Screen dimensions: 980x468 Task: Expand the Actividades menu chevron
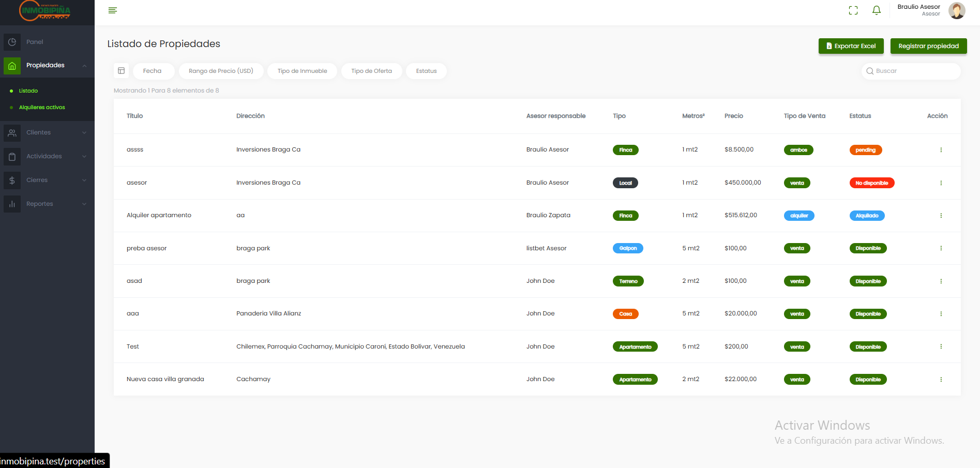(84, 157)
